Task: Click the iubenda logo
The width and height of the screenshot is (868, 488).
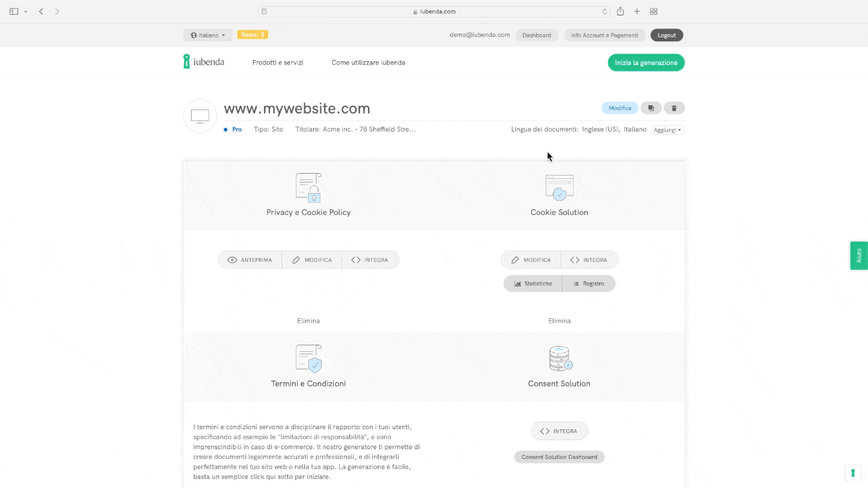Action: 204,62
